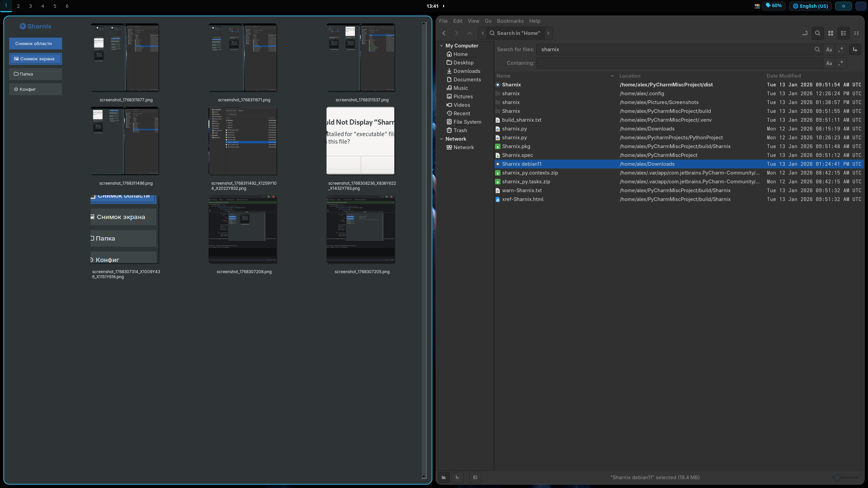Toggle case sensitivity for file name search
The height and width of the screenshot is (488, 868).
coord(829,49)
